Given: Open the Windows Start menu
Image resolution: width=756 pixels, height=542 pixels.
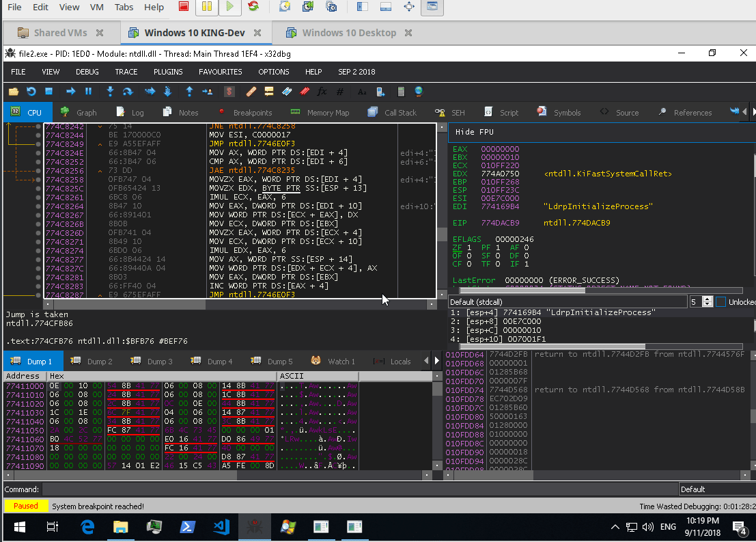Looking at the screenshot, I should pyautogui.click(x=19, y=527).
